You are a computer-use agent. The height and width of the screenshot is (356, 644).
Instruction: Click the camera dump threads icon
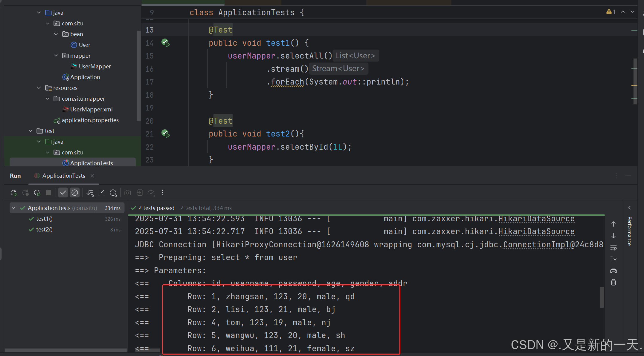pyautogui.click(x=128, y=193)
